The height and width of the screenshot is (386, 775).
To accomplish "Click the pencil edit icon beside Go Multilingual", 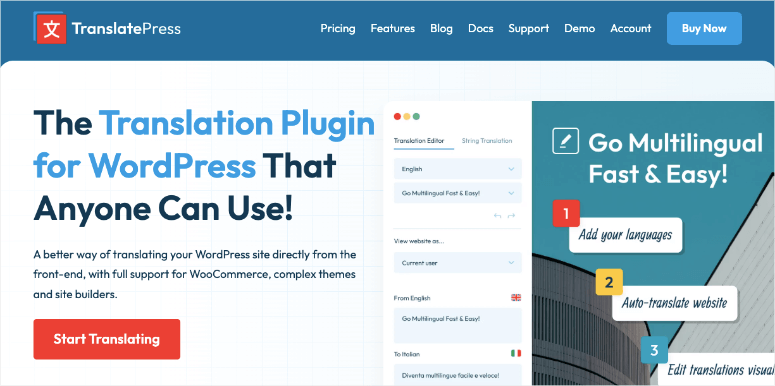I will (x=565, y=141).
